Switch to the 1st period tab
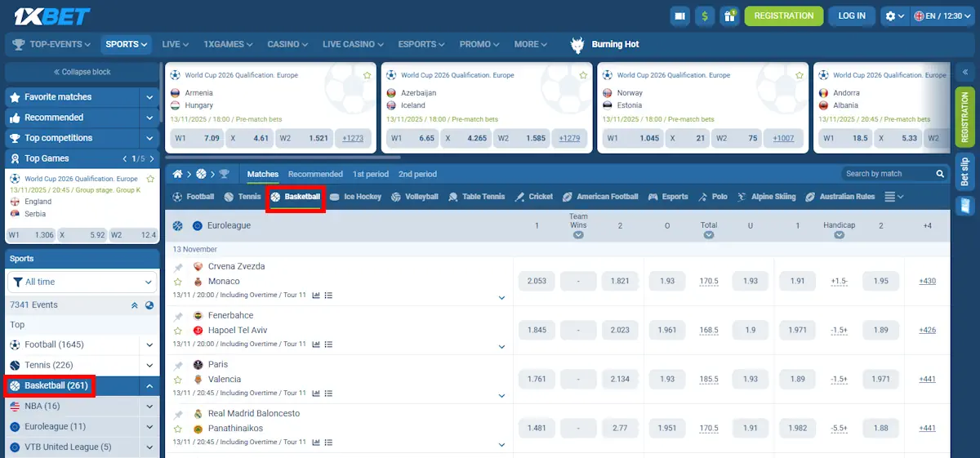This screenshot has height=458, width=980. (371, 174)
